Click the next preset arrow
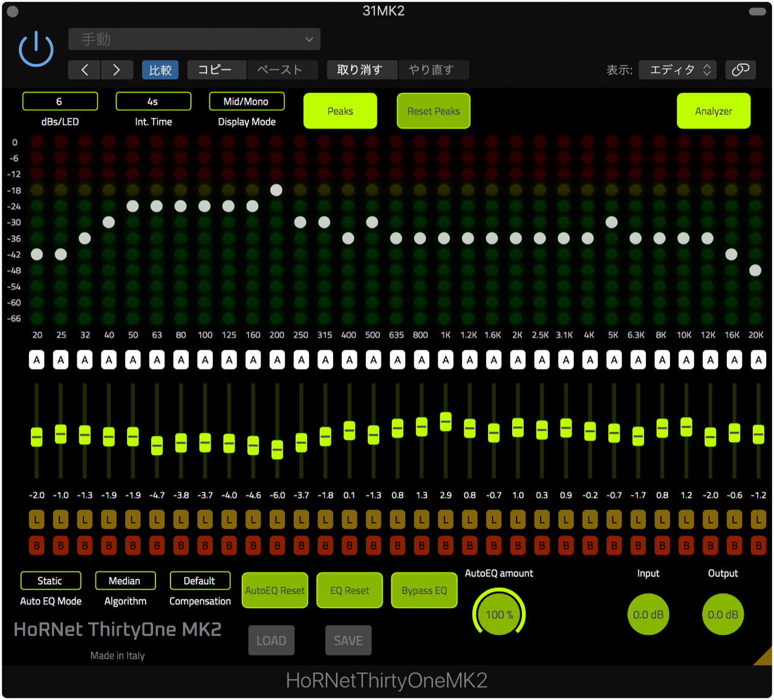Screen dimensions: 774x700 pos(116,70)
